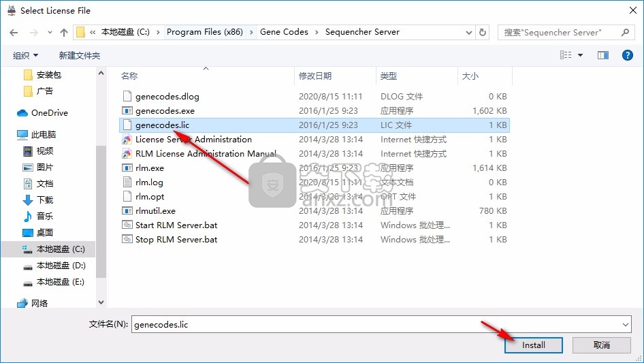Image resolution: width=644 pixels, height=363 pixels.
Task: Open the 组织 menu
Action: [x=25, y=55]
